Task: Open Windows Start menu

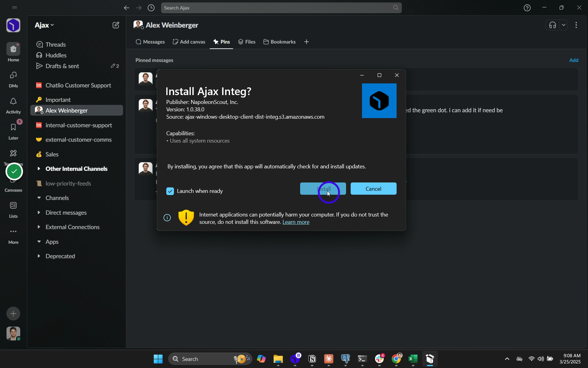Action: [158, 359]
